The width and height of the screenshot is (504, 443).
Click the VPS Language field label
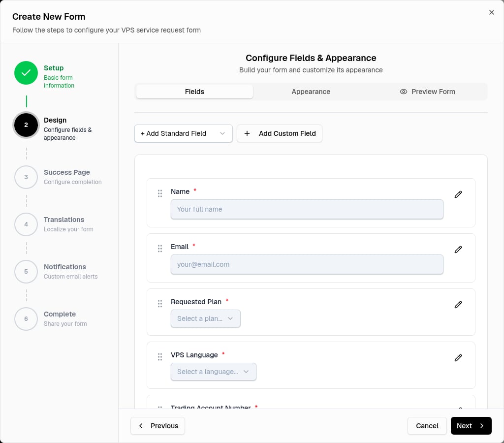[194, 355]
